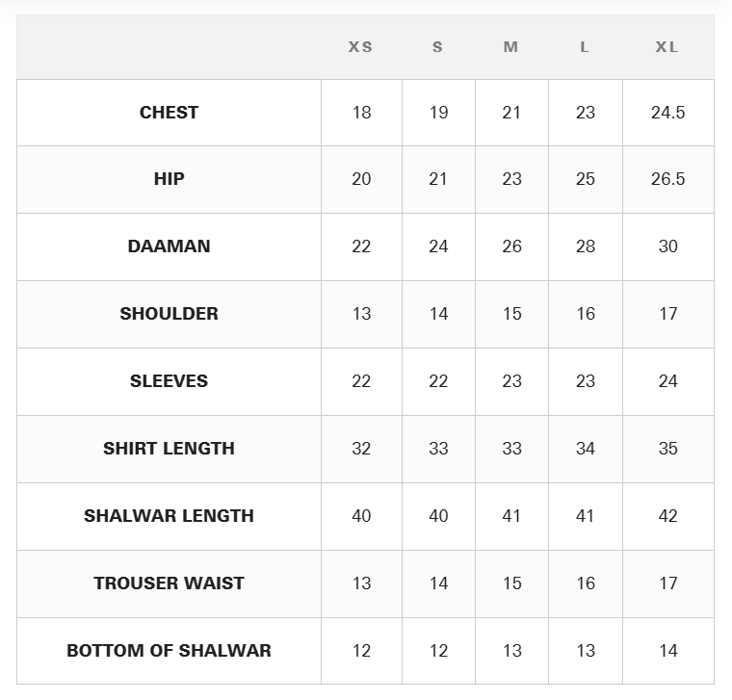Select the SLEEVES row label
The height and width of the screenshot is (700, 732).
click(169, 380)
